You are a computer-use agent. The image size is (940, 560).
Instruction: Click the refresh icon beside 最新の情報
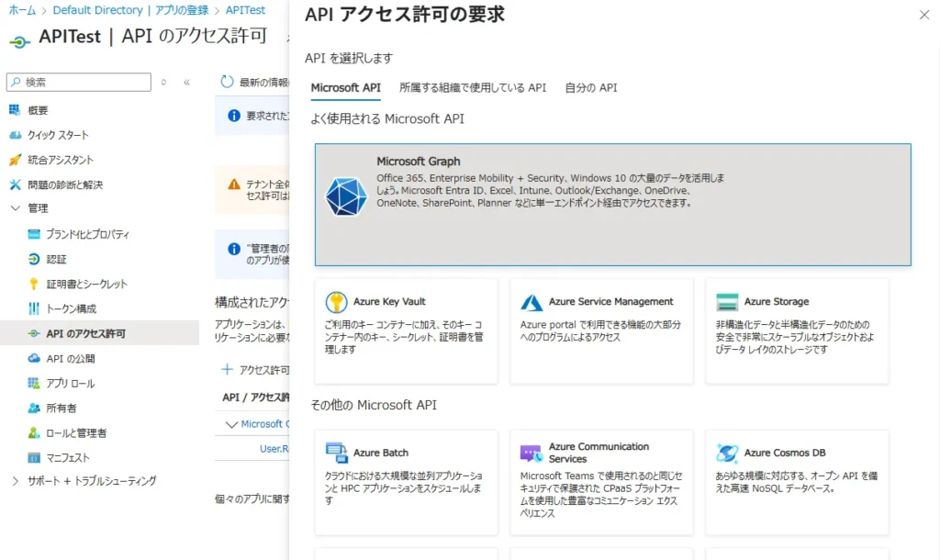[x=227, y=82]
